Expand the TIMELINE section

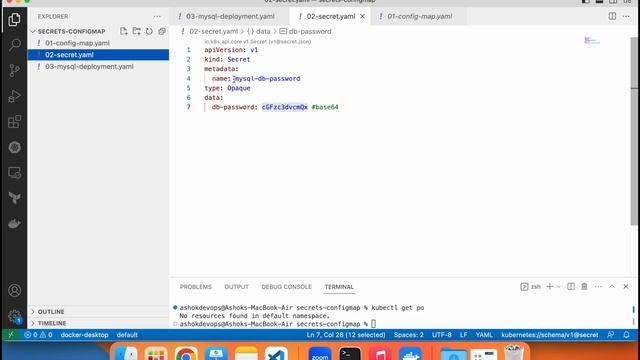(51, 323)
